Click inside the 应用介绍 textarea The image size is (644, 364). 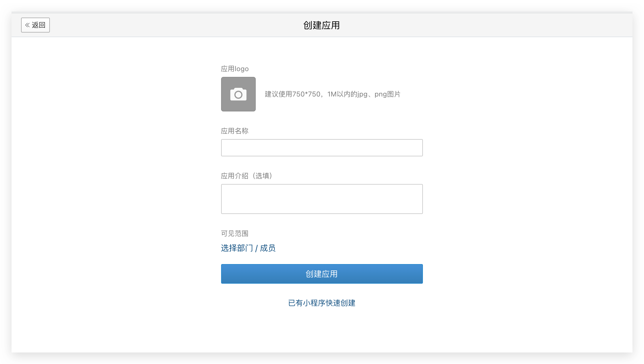pos(322,199)
